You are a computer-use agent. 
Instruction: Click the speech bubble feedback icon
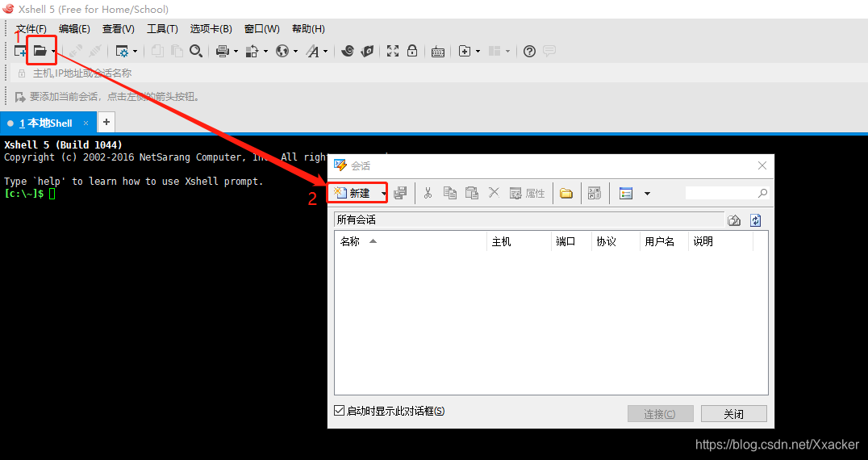pos(549,51)
